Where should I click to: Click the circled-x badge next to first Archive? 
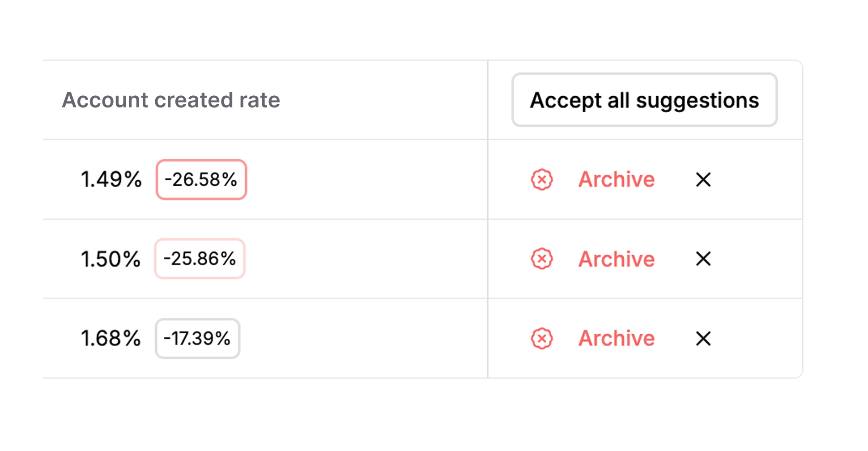[542, 179]
